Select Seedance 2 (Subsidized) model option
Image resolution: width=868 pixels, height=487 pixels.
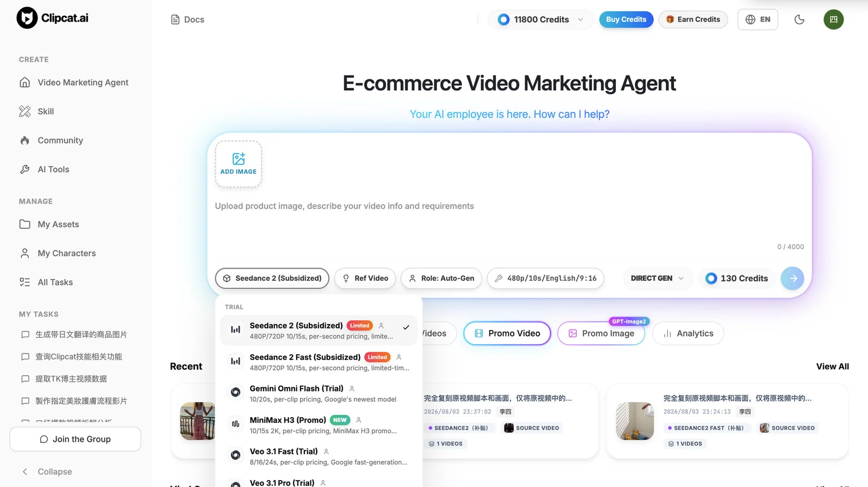319,330
